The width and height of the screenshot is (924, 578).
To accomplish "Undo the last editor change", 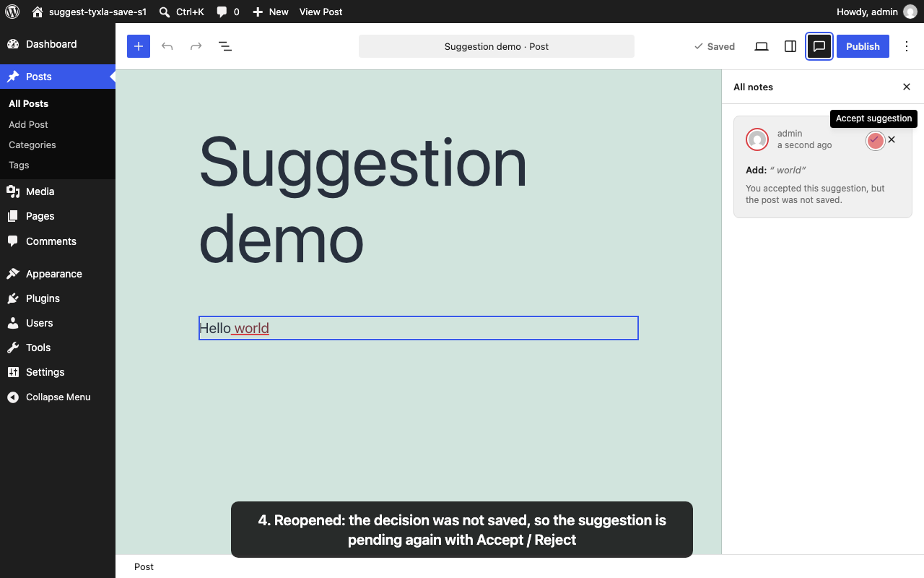I will click(x=167, y=46).
